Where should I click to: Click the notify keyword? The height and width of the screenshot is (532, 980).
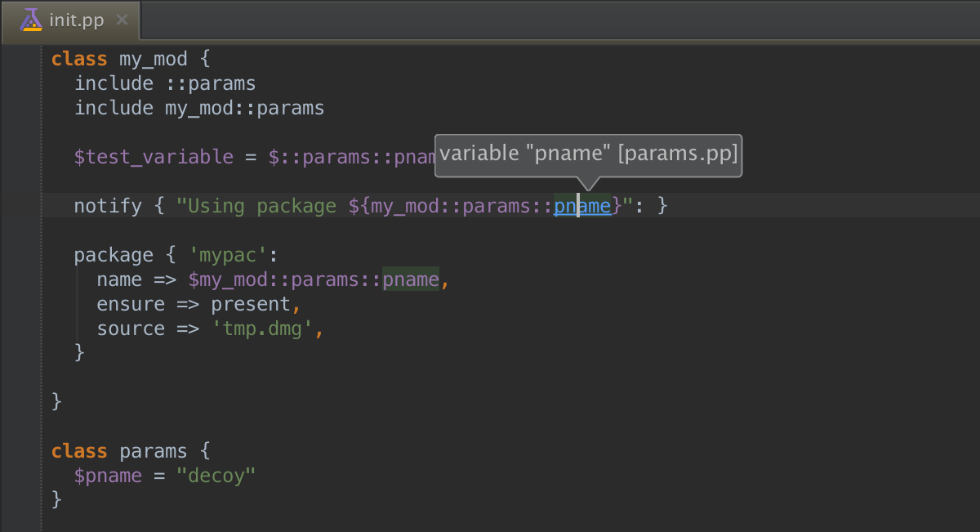(108, 206)
